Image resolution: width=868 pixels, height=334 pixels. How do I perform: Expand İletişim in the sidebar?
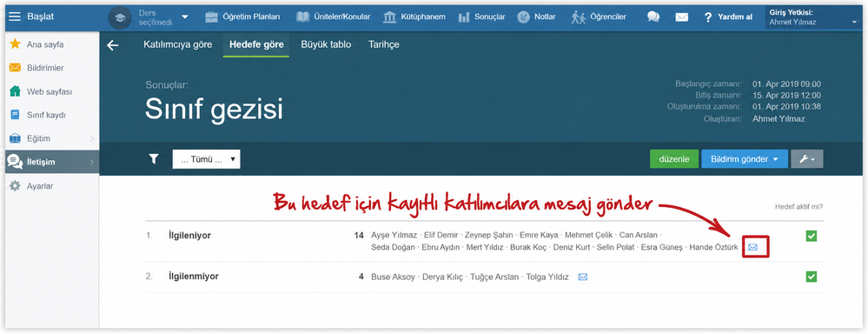click(x=50, y=162)
